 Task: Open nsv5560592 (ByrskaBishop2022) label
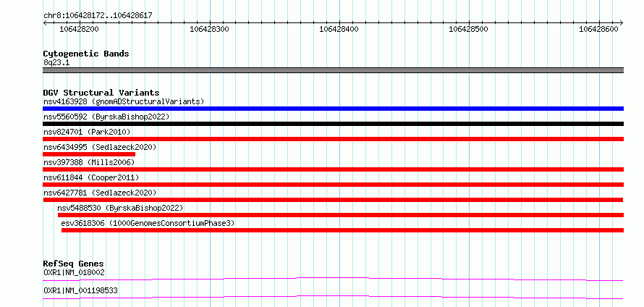(106, 117)
